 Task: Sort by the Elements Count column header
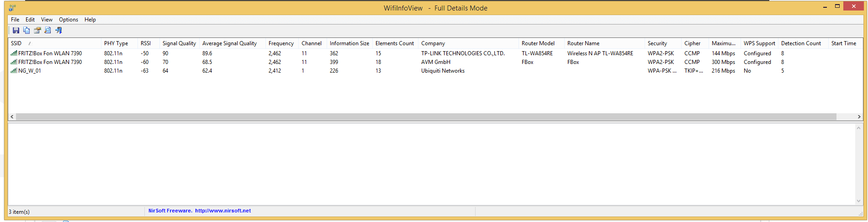click(x=395, y=43)
